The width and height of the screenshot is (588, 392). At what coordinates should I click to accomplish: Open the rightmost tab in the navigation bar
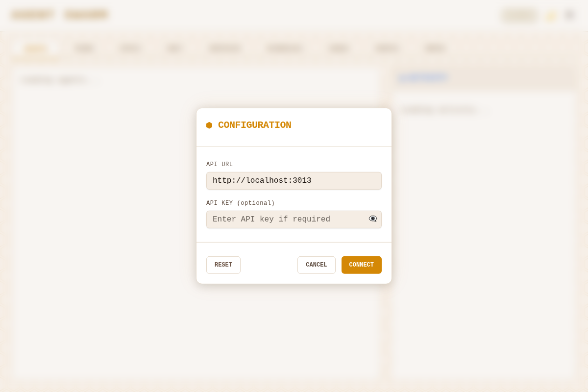tap(435, 49)
